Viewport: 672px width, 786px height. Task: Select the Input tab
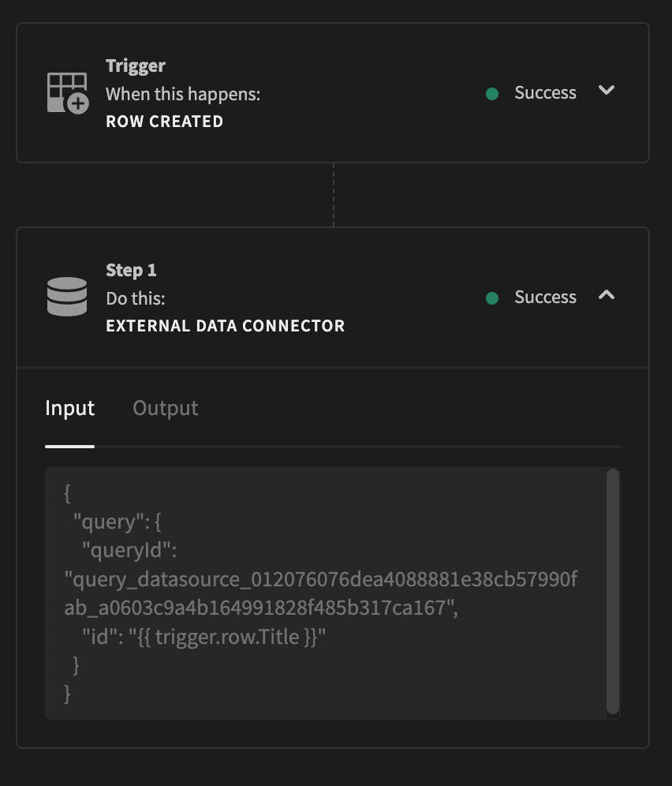click(x=69, y=408)
